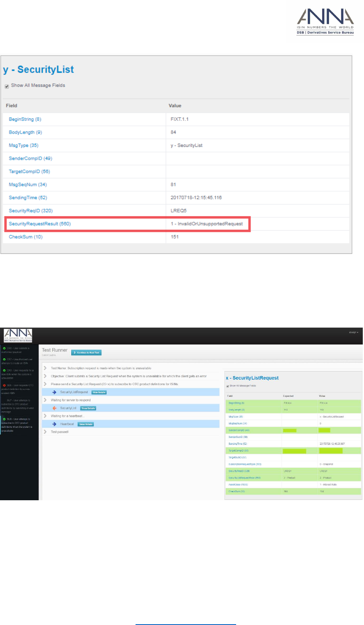This screenshot has width=364, height=625.
Task: Click the ANNA DSB logo at page top
Action: (325, 22)
